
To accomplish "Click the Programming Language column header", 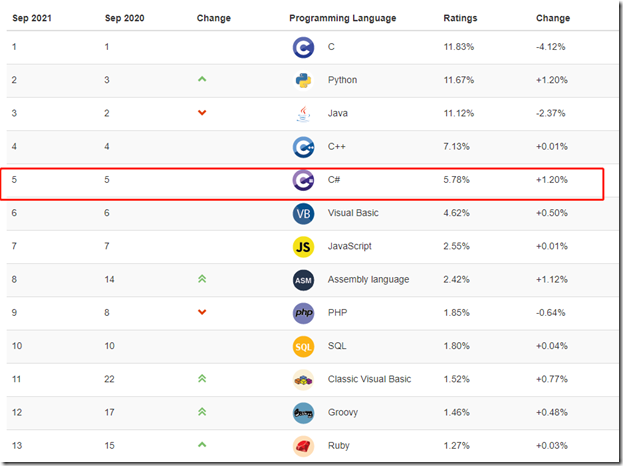I will pos(342,18).
